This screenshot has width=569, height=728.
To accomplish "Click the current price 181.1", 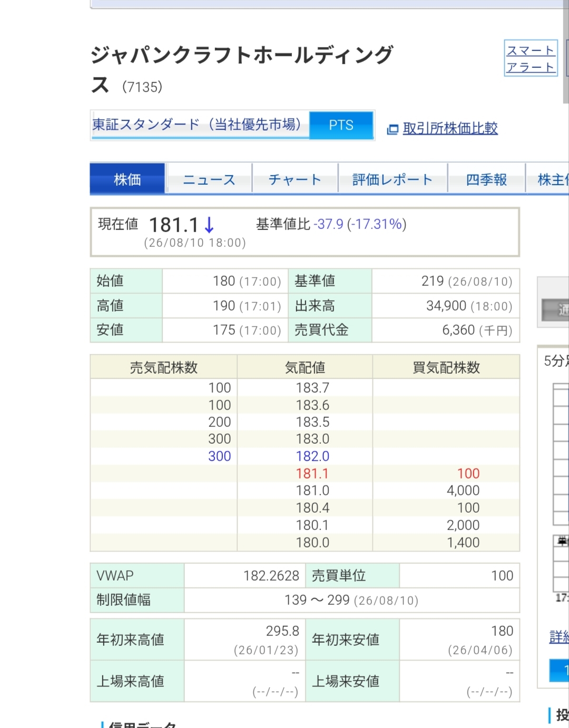I will tap(174, 225).
